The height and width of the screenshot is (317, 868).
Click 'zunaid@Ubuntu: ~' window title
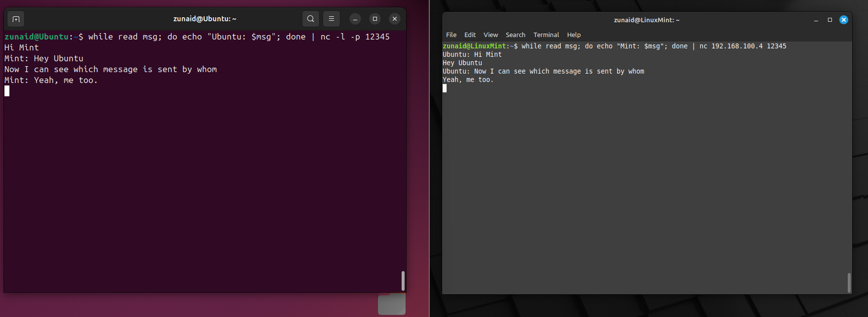(205, 19)
